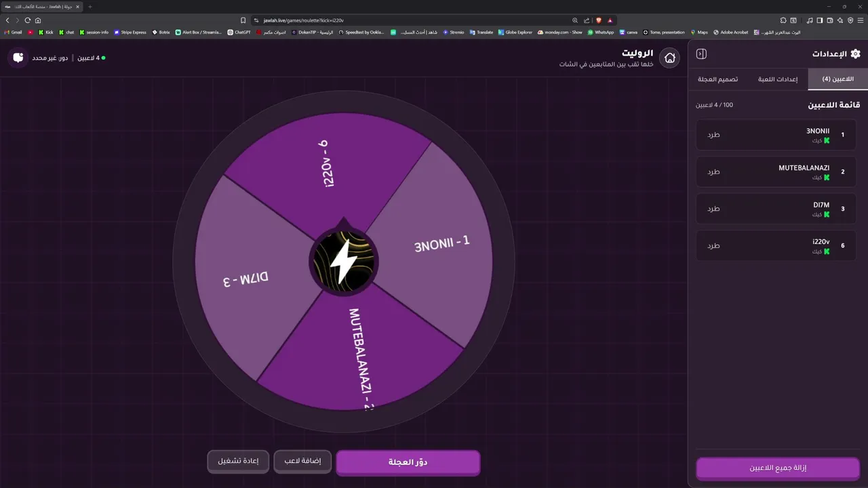Click إضافة لاعب button

coord(302,462)
